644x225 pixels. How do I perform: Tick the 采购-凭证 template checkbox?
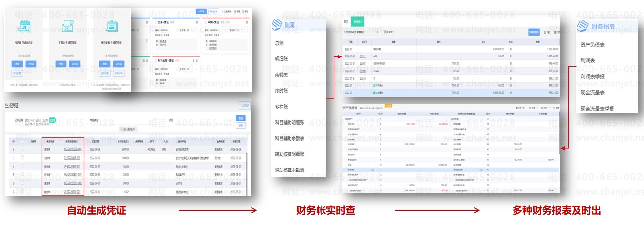[x=205, y=22]
